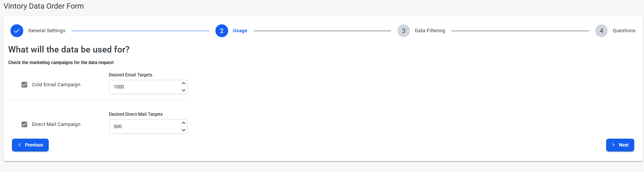
Task: Click the Direct Mail Campaign label
Action: coord(56,124)
